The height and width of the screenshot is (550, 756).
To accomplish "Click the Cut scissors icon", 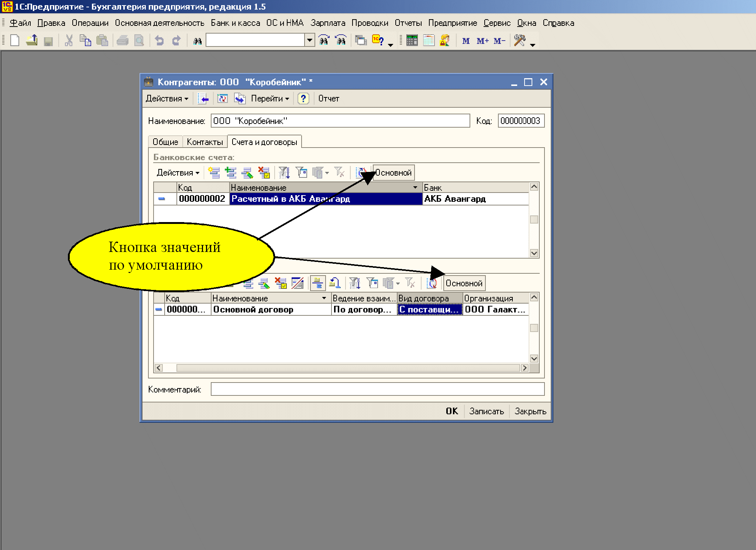I will (x=69, y=40).
